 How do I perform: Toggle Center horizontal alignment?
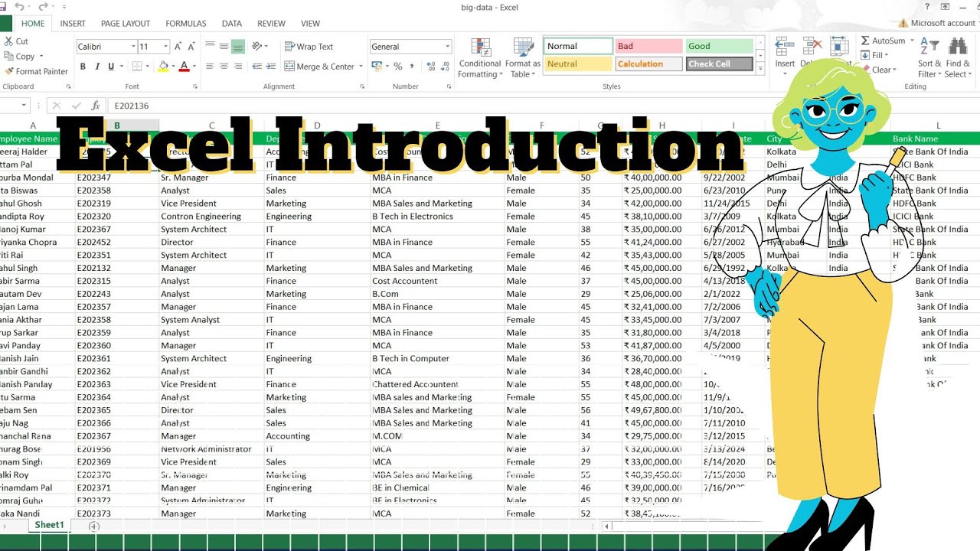(224, 67)
